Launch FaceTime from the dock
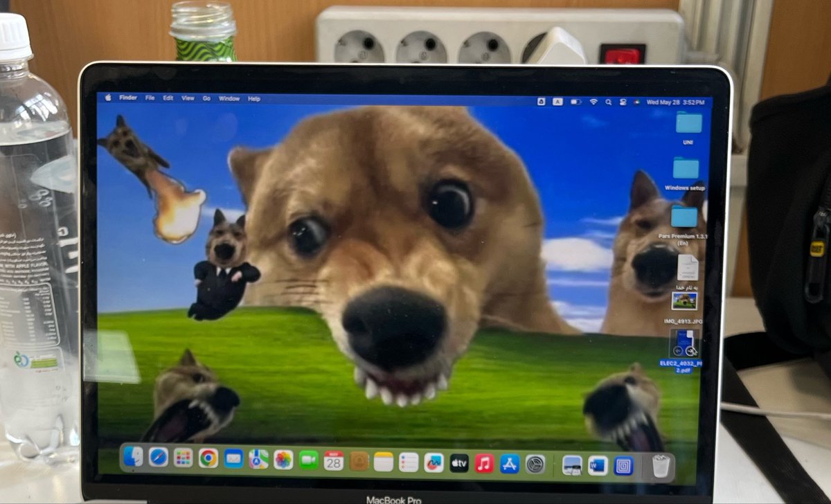Viewport: 831px width, 504px height. pyautogui.click(x=309, y=460)
